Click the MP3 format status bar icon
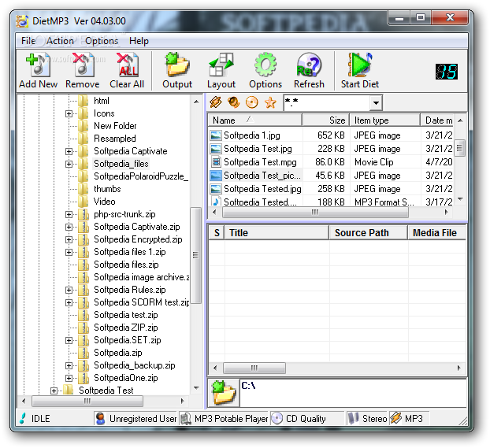 [x=395, y=418]
